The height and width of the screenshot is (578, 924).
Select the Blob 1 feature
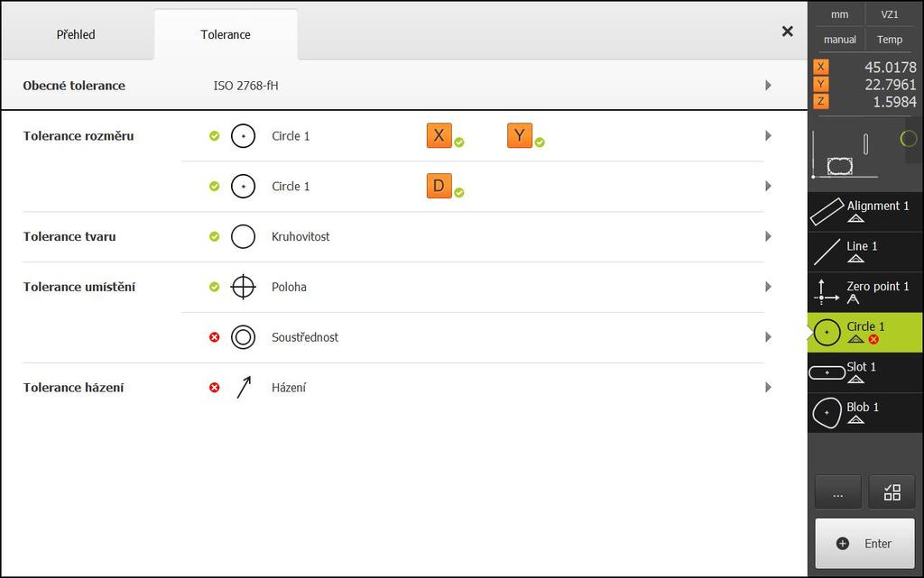(865, 413)
